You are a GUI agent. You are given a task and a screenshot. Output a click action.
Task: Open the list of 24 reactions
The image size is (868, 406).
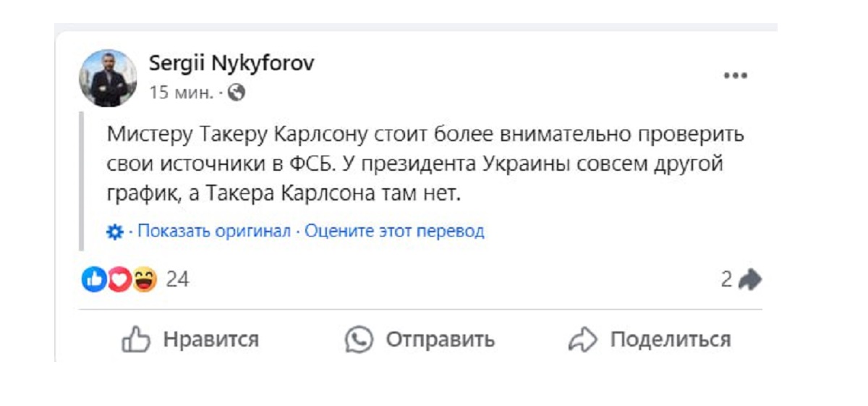[x=178, y=279]
